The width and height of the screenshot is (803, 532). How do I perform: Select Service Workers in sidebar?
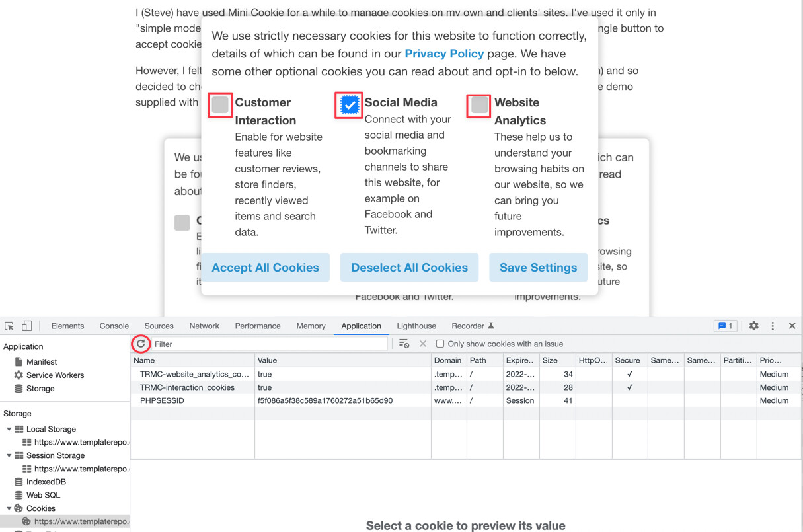[55, 375]
